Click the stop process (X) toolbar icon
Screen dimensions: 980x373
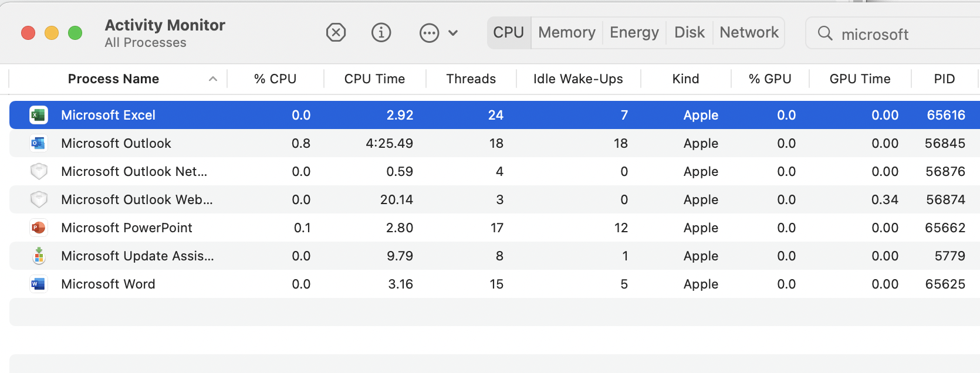(x=336, y=32)
